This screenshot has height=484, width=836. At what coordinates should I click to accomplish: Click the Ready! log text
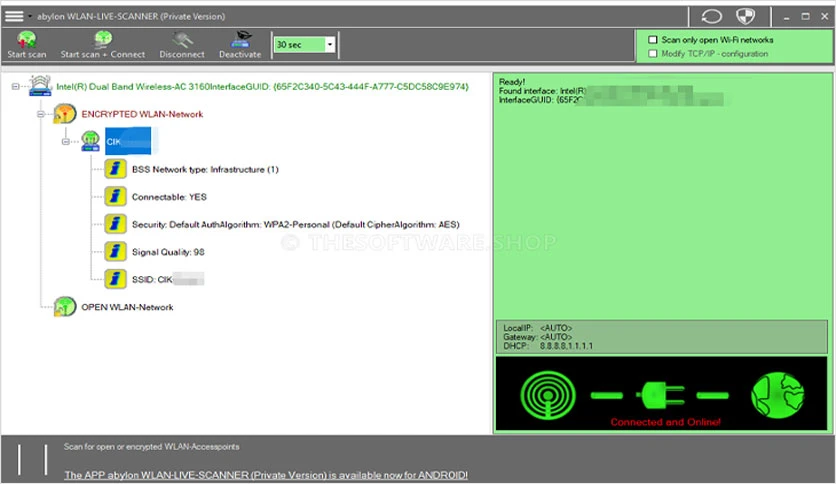[512, 82]
